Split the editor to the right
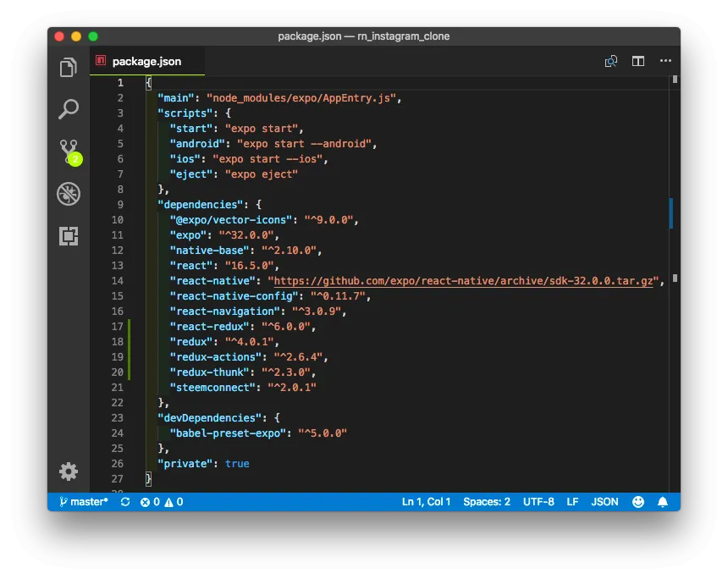Viewport: 728px width, 579px height. pos(638,61)
